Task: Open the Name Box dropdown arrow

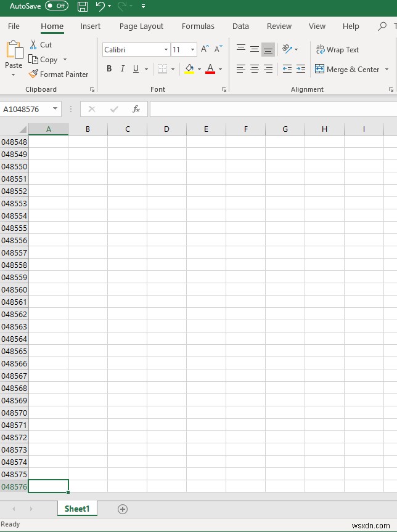Action: [x=55, y=109]
